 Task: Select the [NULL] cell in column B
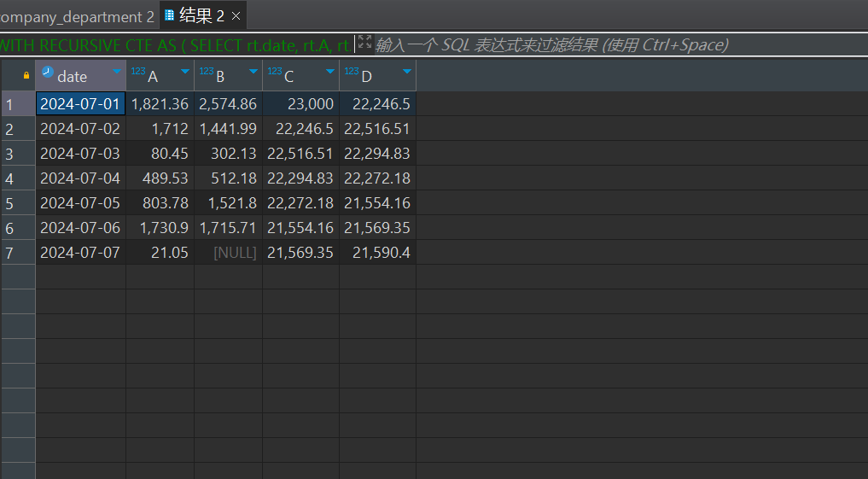[228, 253]
